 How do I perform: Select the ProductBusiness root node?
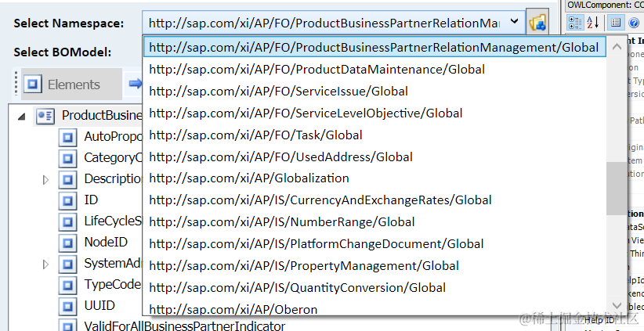click(x=102, y=116)
